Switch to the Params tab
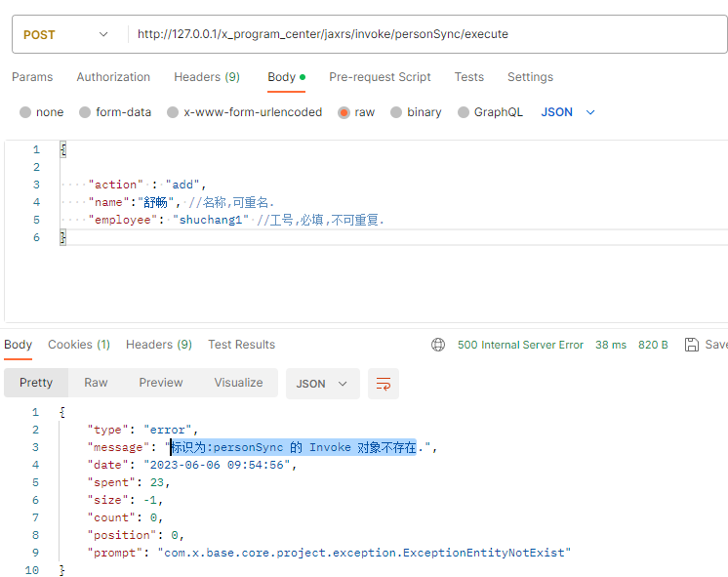 pyautogui.click(x=32, y=77)
